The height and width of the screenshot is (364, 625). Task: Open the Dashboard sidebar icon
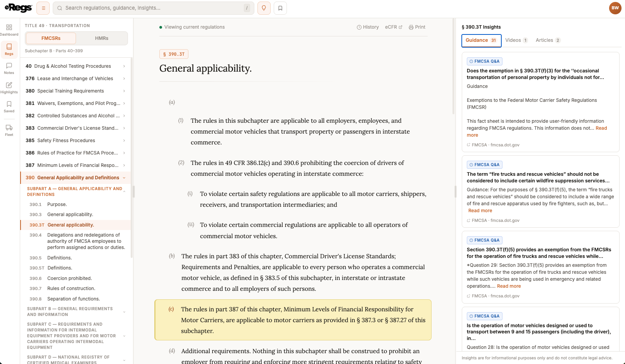[9, 30]
